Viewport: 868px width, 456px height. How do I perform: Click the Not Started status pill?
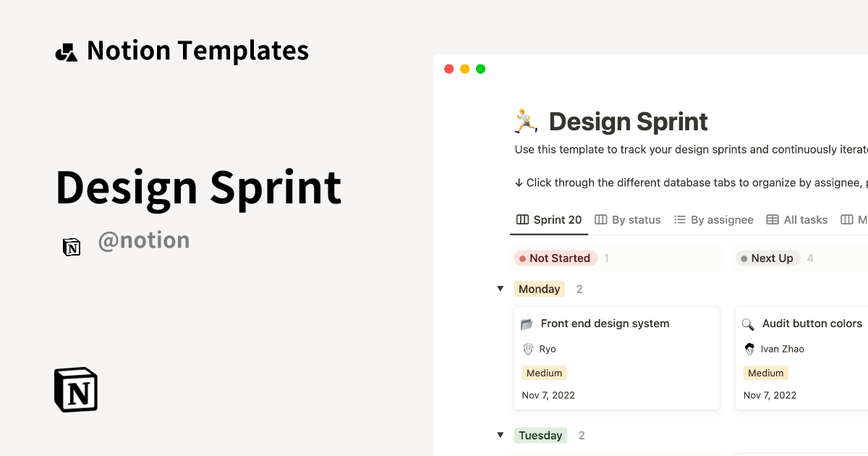click(x=556, y=258)
